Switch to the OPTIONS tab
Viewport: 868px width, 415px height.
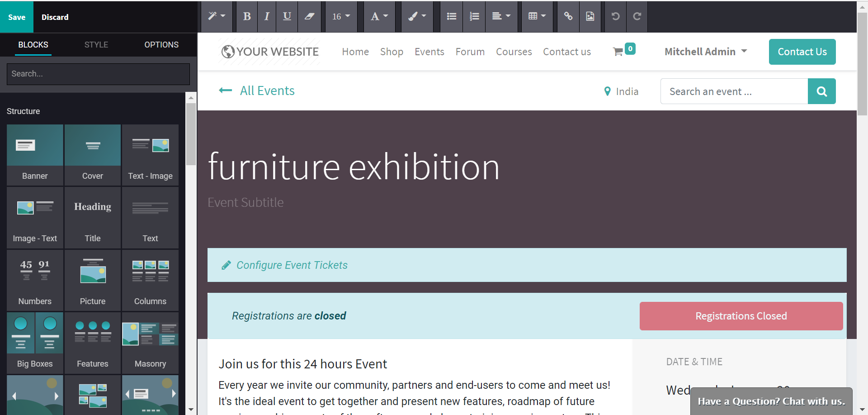click(x=161, y=45)
